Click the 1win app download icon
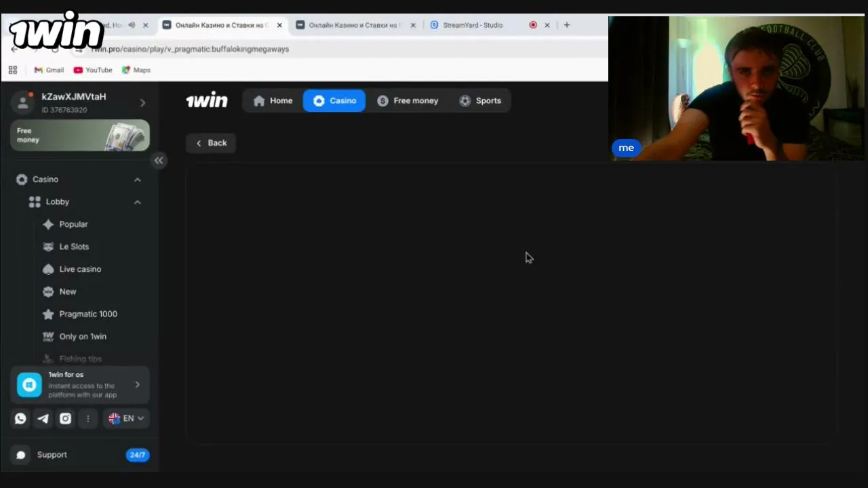 [29, 385]
